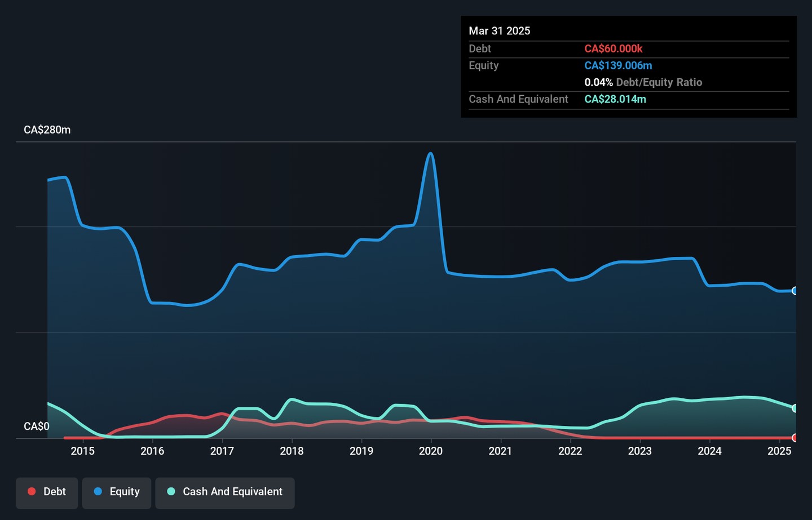Click the blue Equity legend dot
812x520 pixels.
[x=98, y=492]
